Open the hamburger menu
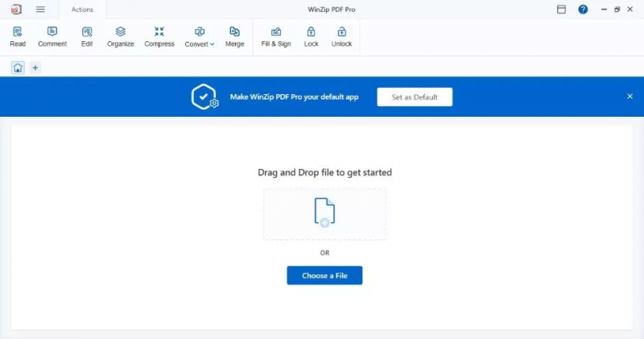Viewport: 644px width, 339px height. tap(40, 9)
